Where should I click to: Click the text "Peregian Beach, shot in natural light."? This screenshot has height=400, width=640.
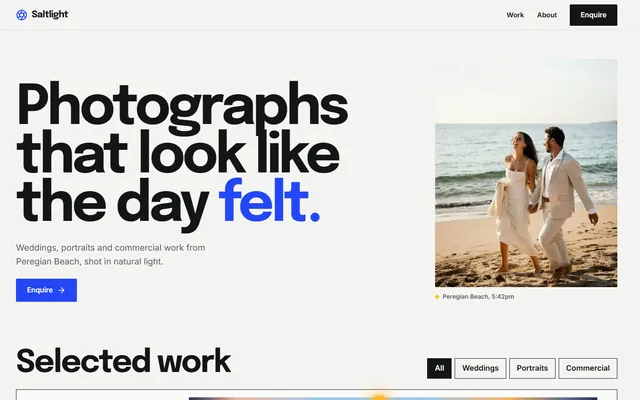coord(89,262)
